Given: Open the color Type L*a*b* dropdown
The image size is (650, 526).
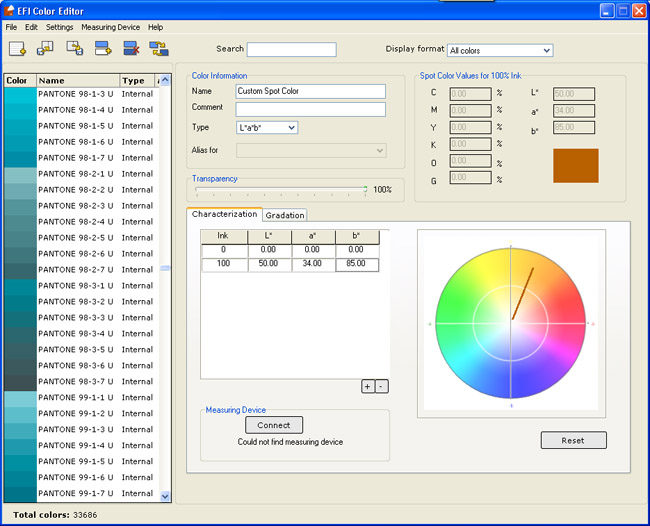Looking at the screenshot, I should click(267, 128).
